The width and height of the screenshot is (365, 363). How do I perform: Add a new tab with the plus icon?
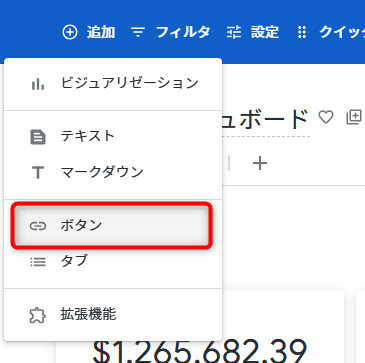click(260, 163)
